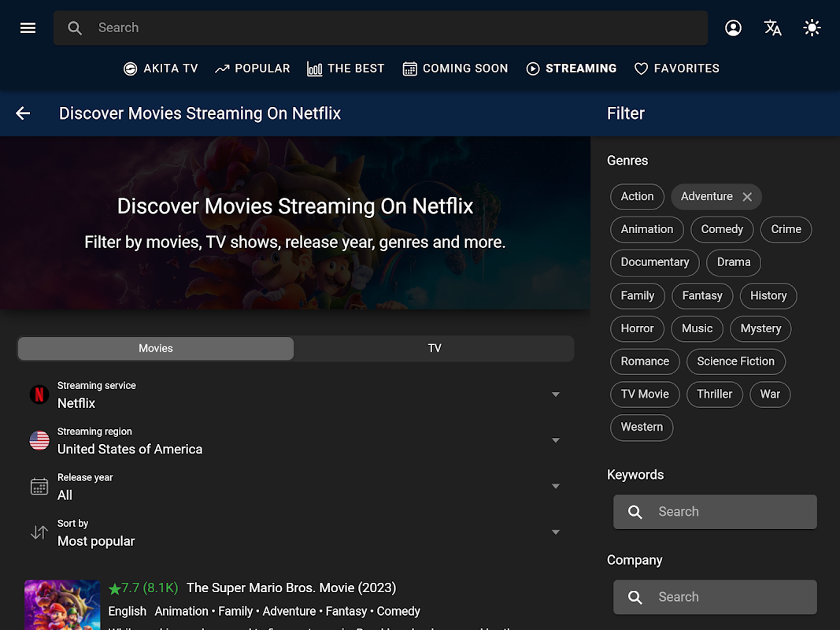Toggle the Comedy genre chip
The image size is (840, 630).
tap(722, 229)
